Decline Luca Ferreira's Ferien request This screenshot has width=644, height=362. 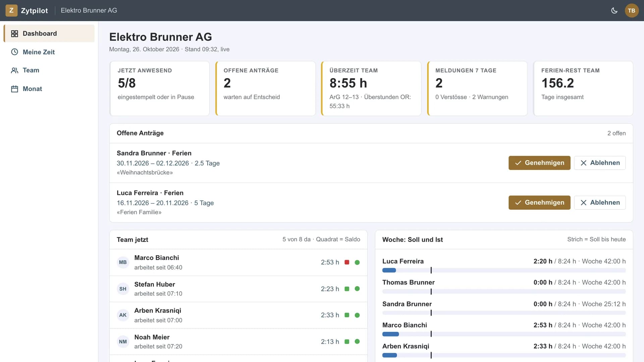[600, 202]
